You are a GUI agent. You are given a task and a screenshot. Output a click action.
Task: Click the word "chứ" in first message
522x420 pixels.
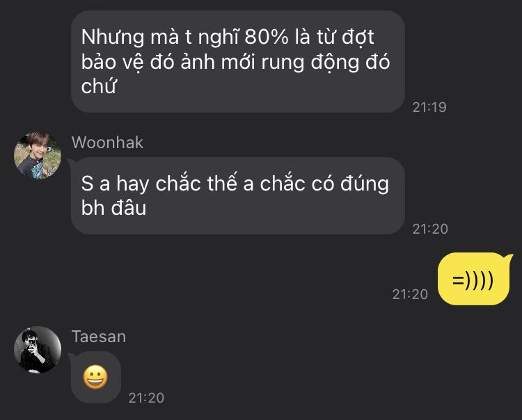99,86
